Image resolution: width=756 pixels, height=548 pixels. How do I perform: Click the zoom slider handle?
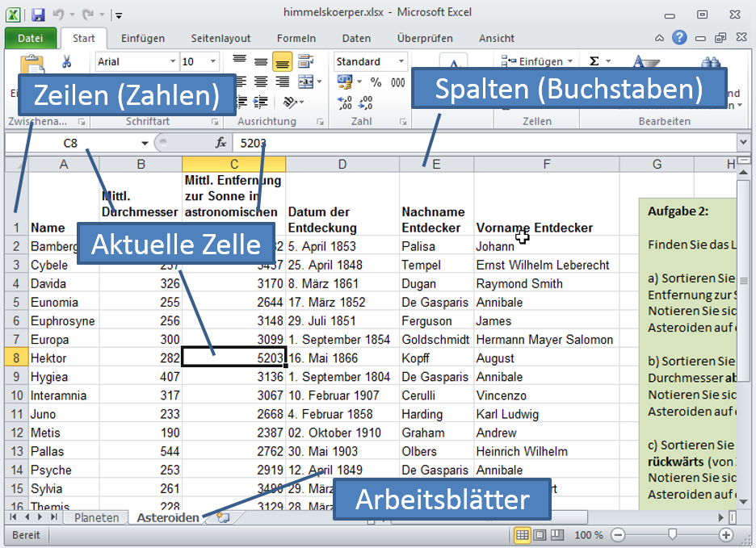coord(672,535)
